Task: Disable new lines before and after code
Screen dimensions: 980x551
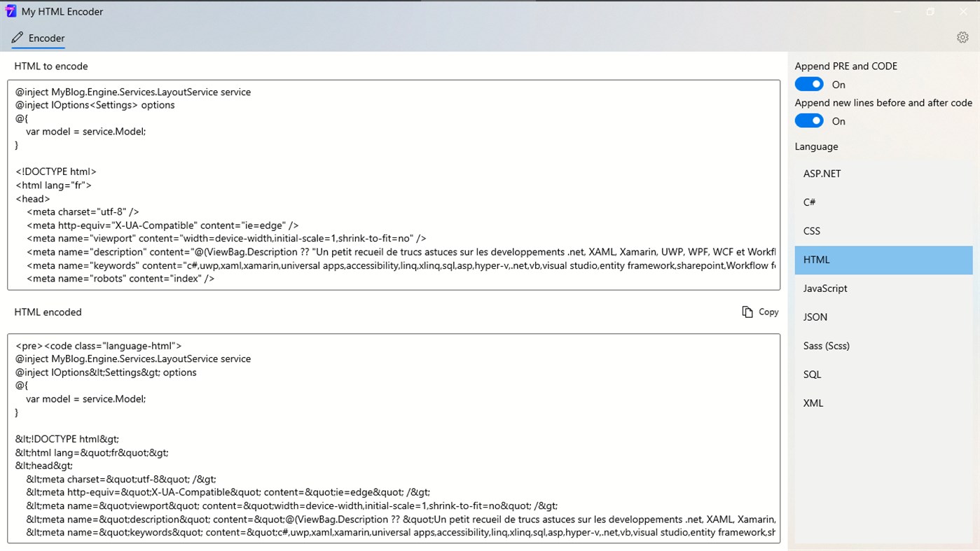Action: click(x=809, y=120)
